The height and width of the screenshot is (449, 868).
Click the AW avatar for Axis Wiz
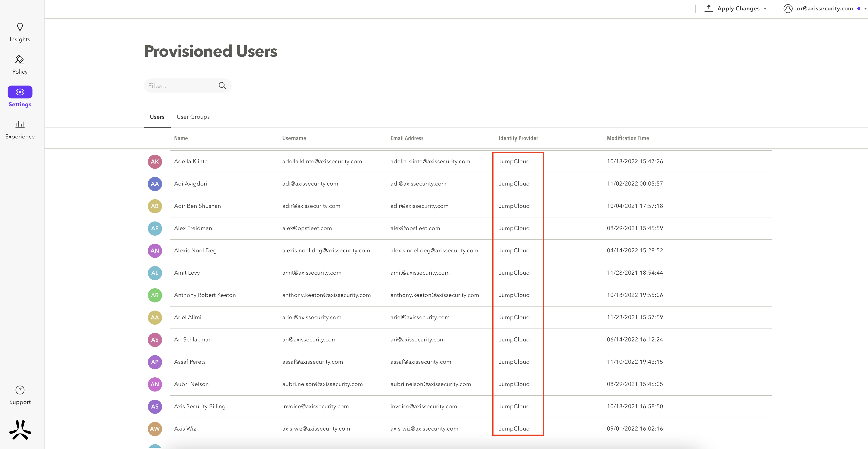click(x=155, y=429)
